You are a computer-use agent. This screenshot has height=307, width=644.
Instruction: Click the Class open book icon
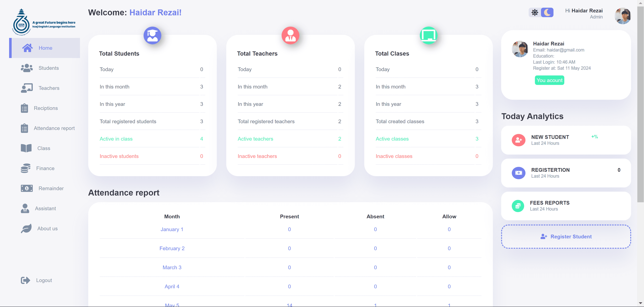pyautogui.click(x=26, y=148)
